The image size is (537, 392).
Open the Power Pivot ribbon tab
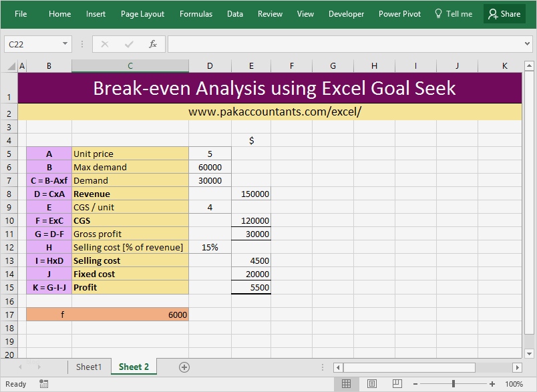tap(399, 13)
